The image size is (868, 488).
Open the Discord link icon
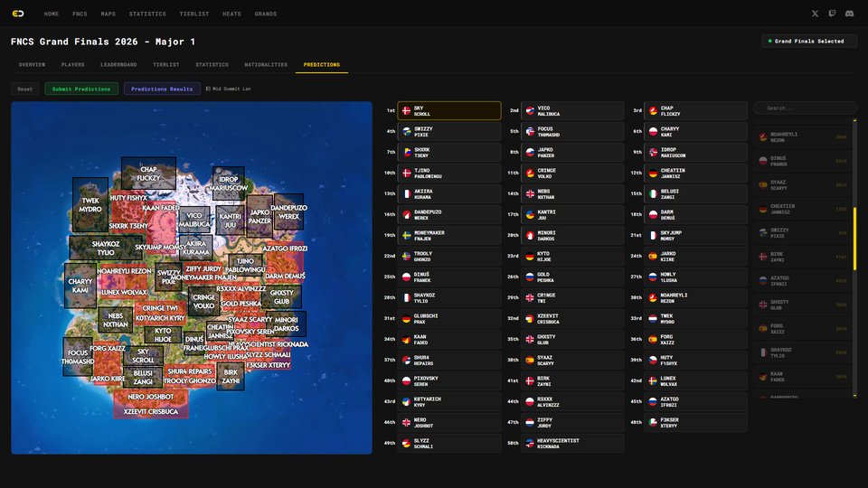tap(849, 14)
